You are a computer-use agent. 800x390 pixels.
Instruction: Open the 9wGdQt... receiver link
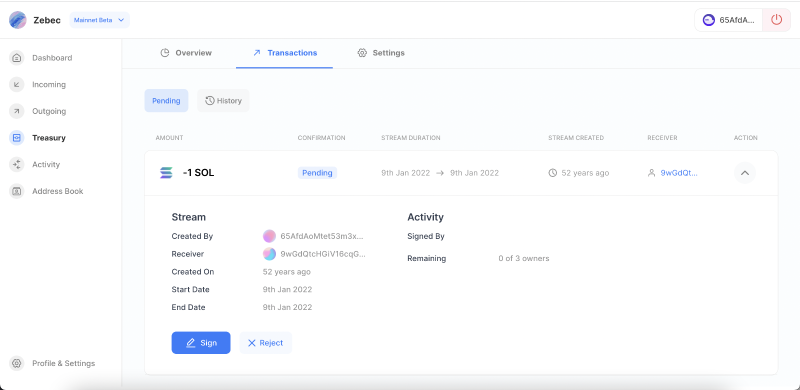coord(679,173)
